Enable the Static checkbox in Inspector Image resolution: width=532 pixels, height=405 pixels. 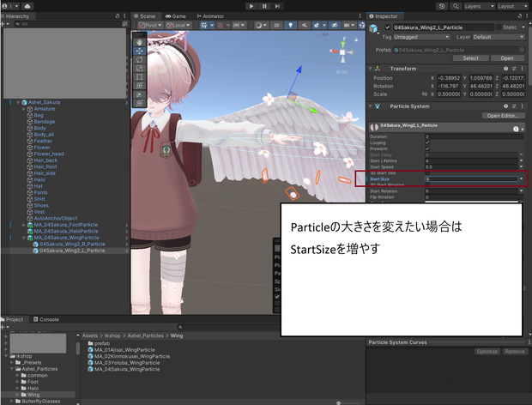499,27
